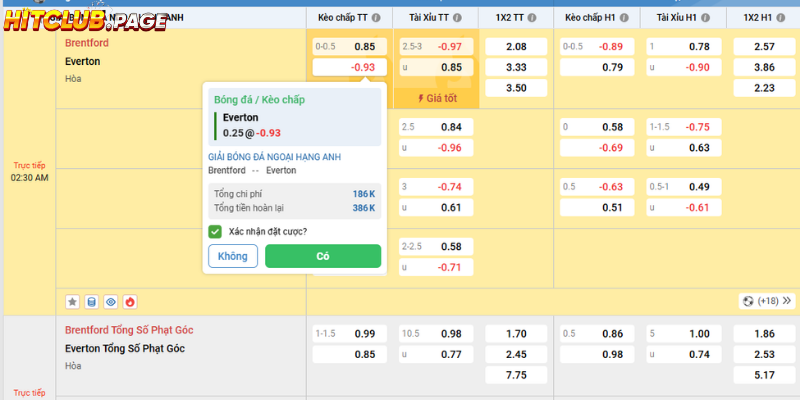Image resolution: width=800 pixels, height=400 pixels.
Task: Select Brentford handicap odds 0.85
Action: pyautogui.click(x=348, y=46)
